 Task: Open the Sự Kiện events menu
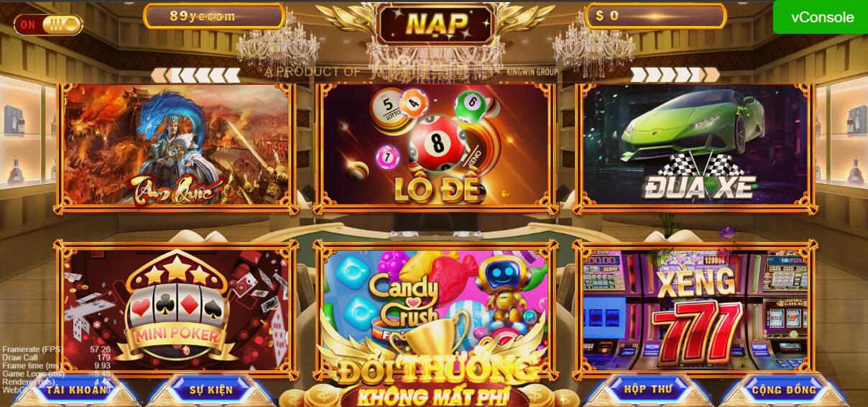[211, 390]
